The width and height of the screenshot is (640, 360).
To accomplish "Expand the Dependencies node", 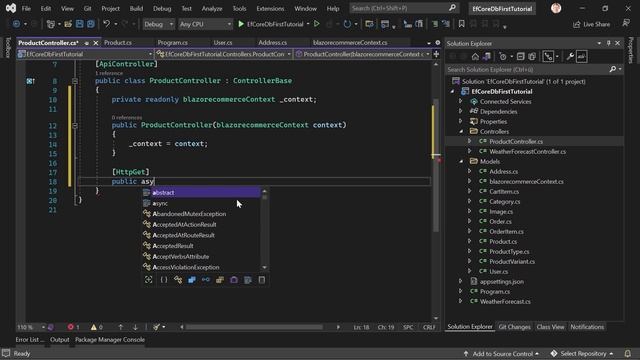I will click(461, 111).
